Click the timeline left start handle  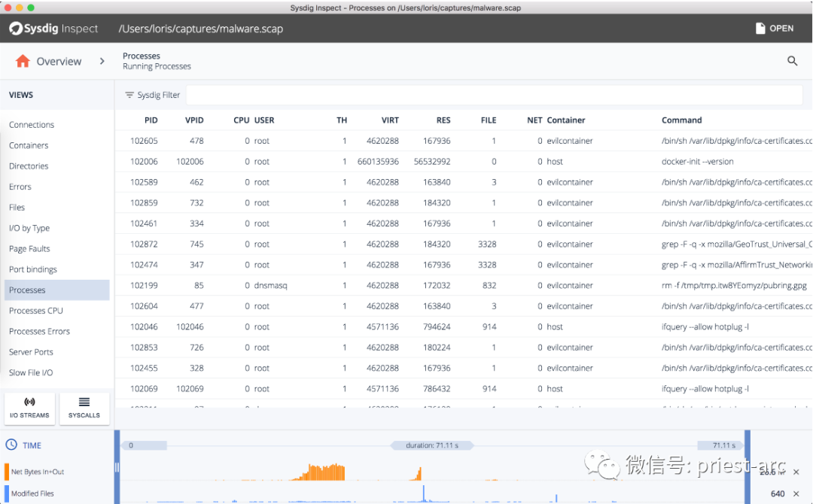[x=117, y=466]
